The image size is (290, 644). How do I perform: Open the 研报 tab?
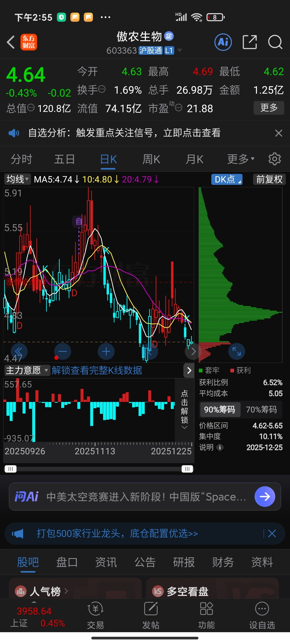click(x=184, y=562)
